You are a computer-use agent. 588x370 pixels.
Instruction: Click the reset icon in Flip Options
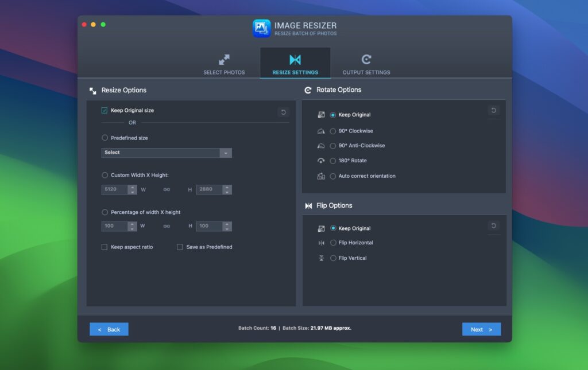(494, 227)
